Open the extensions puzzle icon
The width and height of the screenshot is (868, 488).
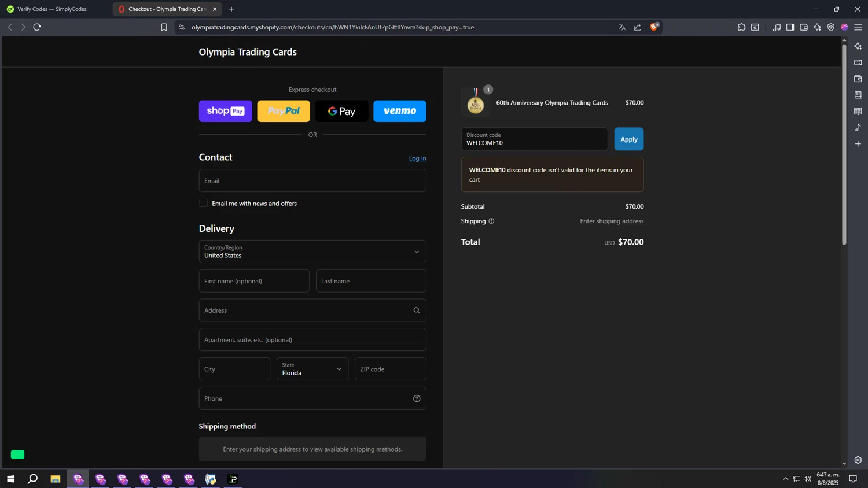click(741, 27)
